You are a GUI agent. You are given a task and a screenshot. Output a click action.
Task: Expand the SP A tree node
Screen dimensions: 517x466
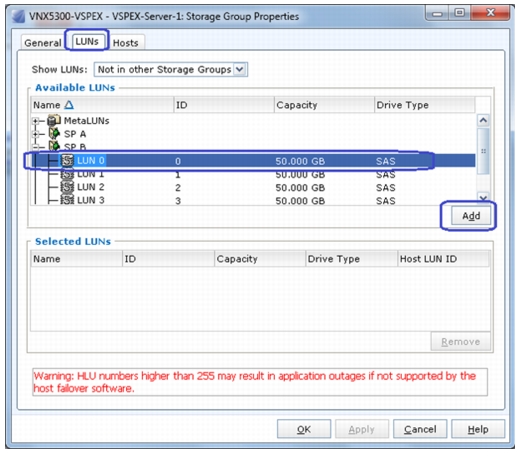coord(35,134)
